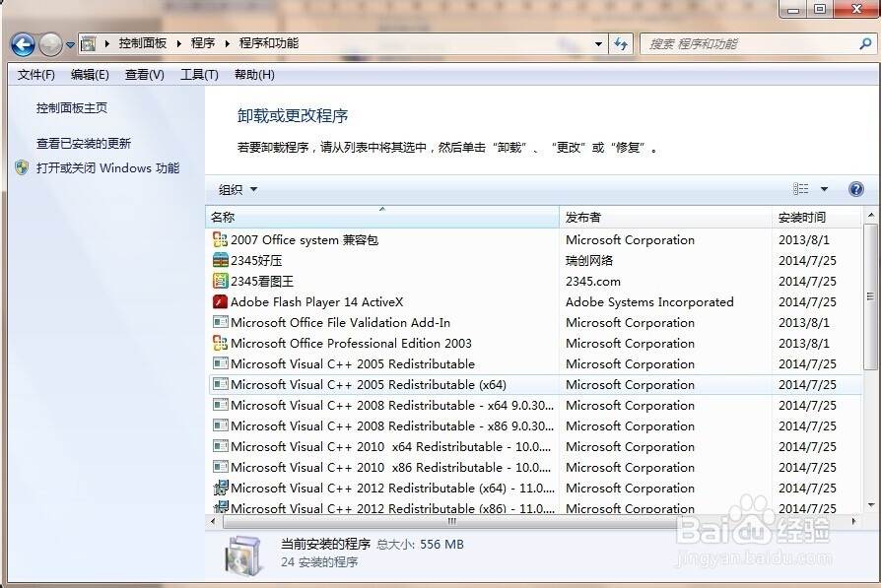Click 控制面板 in the breadcrumb path
This screenshot has width=881, height=588.
pos(143,43)
